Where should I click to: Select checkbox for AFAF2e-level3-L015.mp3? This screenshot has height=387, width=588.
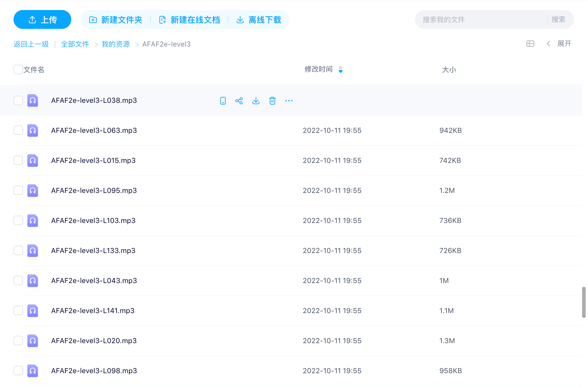coord(18,161)
